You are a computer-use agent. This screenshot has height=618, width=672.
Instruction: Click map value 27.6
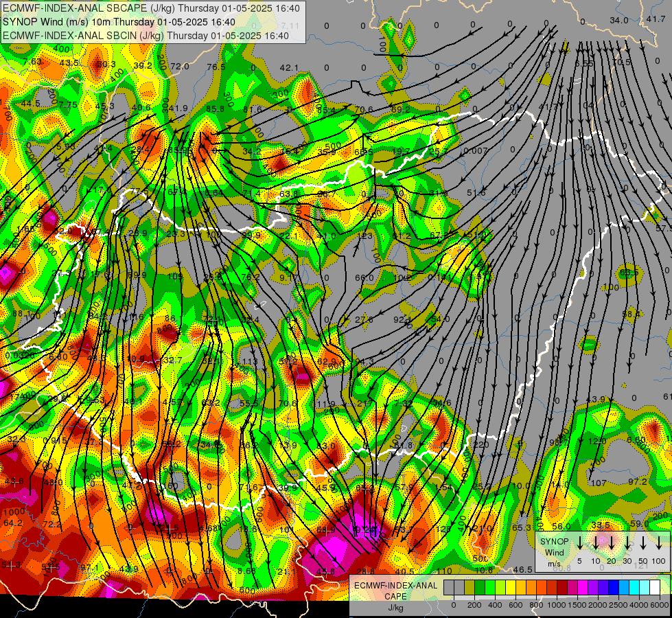[364, 319]
